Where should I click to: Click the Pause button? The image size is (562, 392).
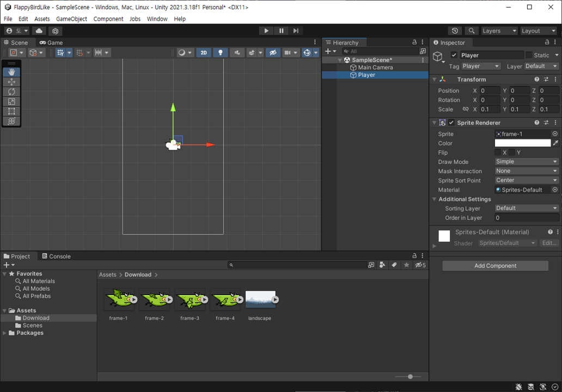click(281, 31)
